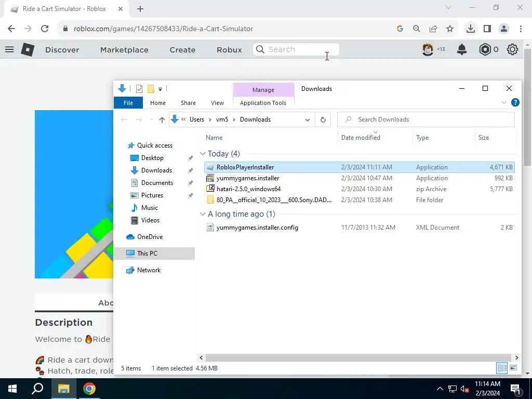Click the zoom magnifier icon in address bar
532x399 pixels.
point(416,29)
